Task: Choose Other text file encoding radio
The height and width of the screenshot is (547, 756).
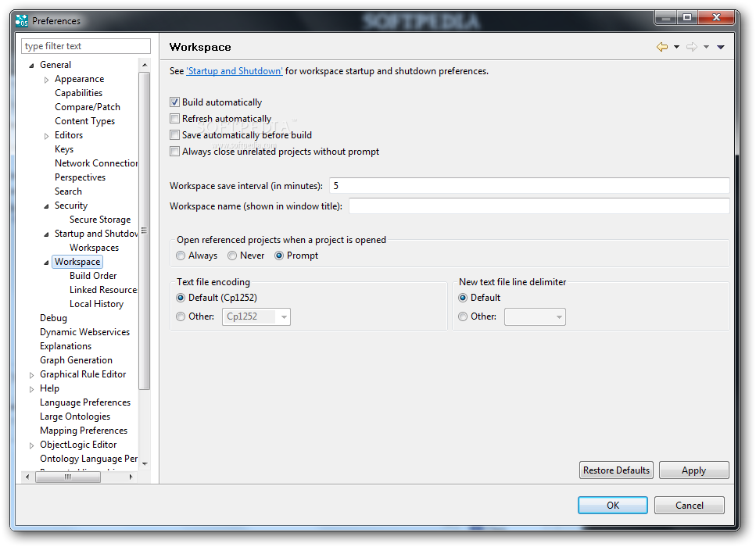Action: (181, 316)
